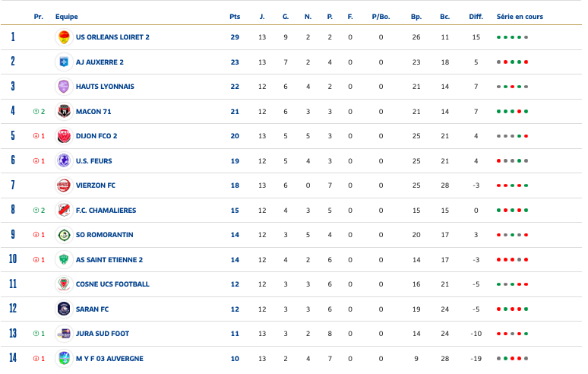Click the SO Romorantin club badge
This screenshot has width=588, height=374.
pyautogui.click(x=63, y=235)
